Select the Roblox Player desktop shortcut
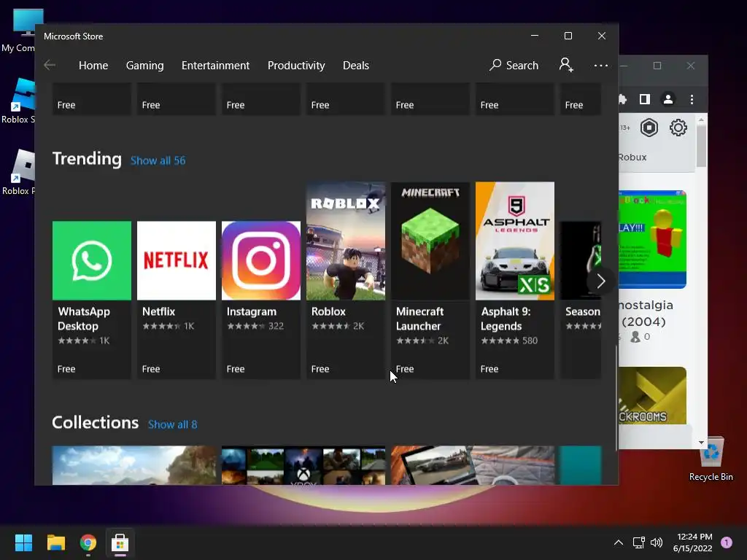 point(19,172)
